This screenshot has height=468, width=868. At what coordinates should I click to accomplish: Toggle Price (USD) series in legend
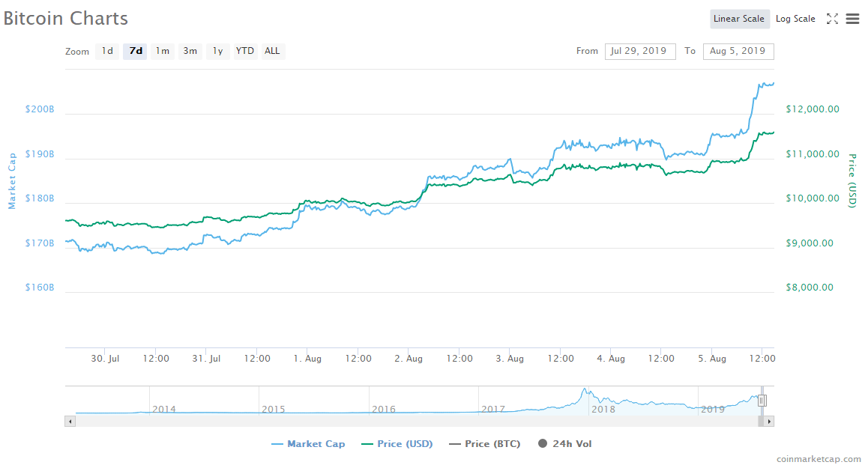point(397,444)
